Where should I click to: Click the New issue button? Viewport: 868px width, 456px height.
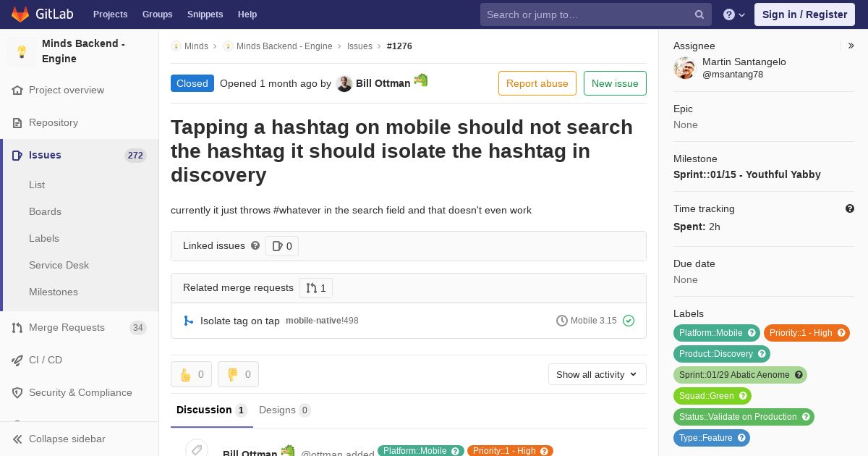(615, 83)
